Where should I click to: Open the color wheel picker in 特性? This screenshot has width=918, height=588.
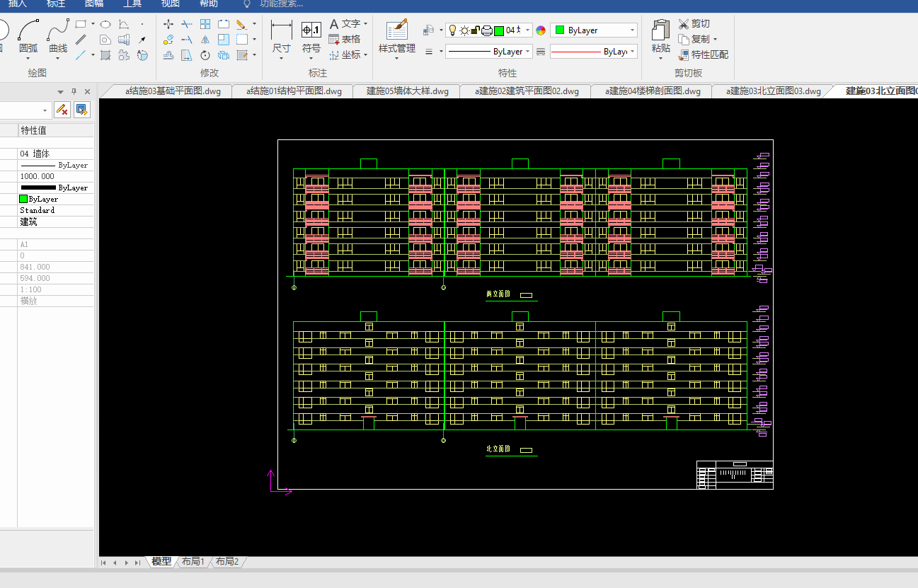click(541, 30)
